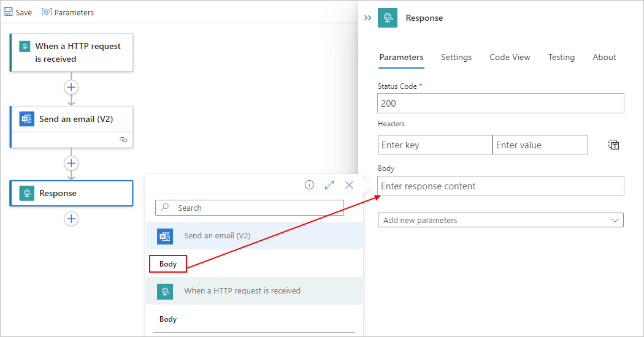The image size is (644, 337).
Task: Open the Code View tab
Action: coord(510,57)
